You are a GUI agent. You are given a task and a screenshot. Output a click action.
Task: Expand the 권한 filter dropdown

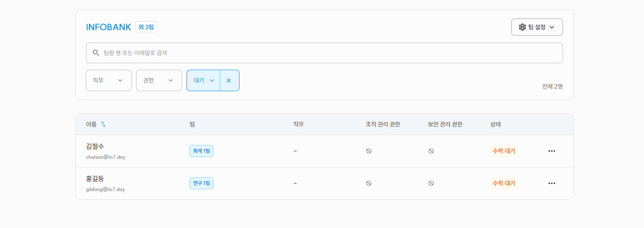(159, 80)
